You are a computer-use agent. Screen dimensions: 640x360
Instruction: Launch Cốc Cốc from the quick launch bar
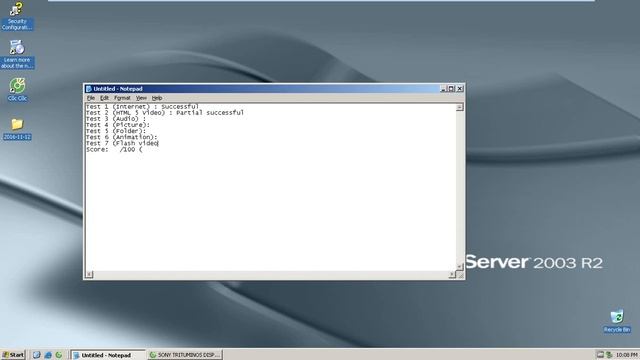[59, 355]
